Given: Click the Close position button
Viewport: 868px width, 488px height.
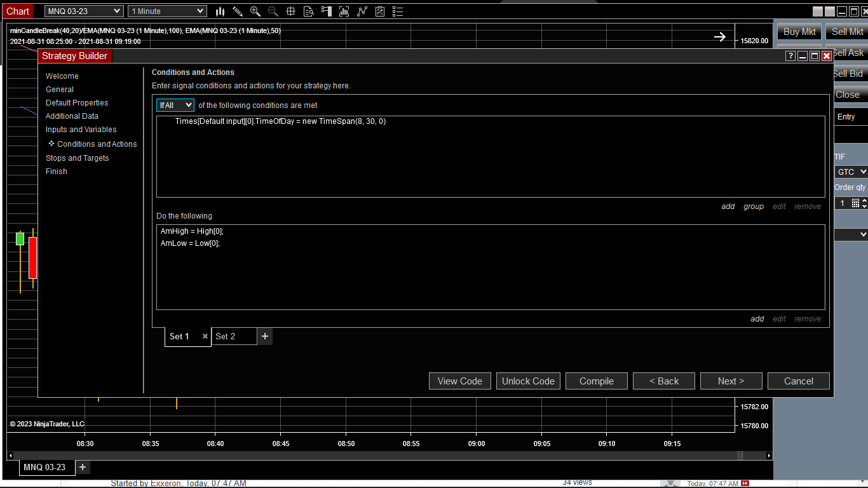Looking at the screenshot, I should (x=850, y=95).
